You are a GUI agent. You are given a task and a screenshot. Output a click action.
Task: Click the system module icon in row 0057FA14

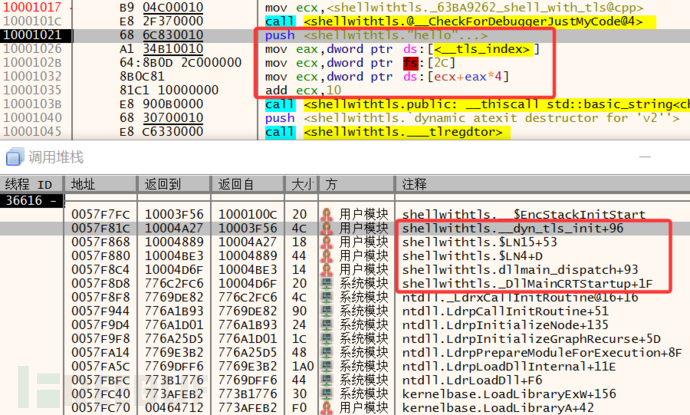(x=327, y=353)
